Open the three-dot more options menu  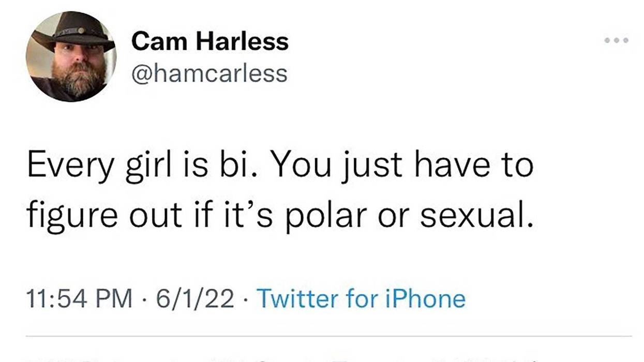click(x=618, y=40)
